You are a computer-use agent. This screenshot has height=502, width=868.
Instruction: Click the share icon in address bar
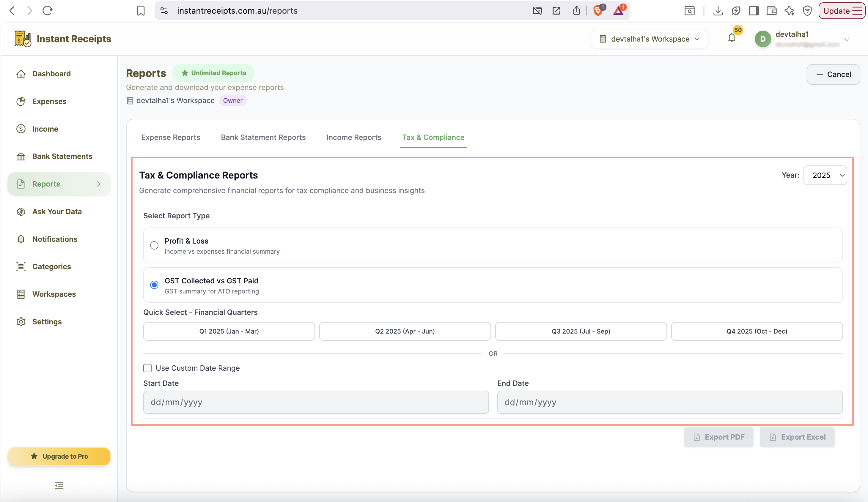[576, 11]
